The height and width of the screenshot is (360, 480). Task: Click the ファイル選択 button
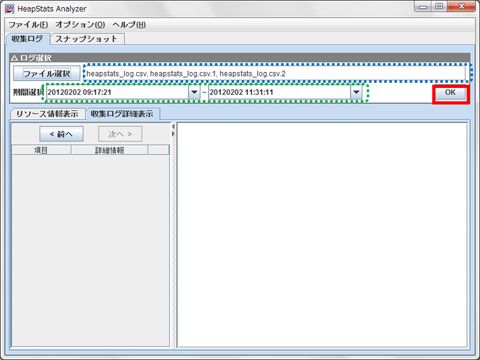[47, 73]
